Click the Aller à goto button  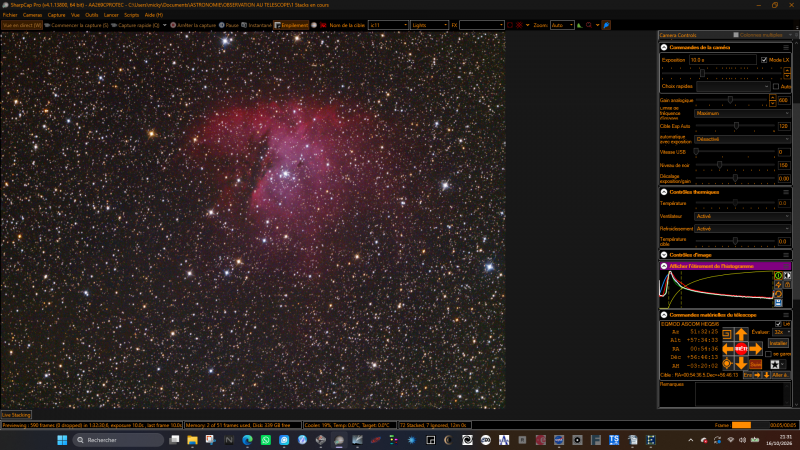pyautogui.click(x=780, y=375)
